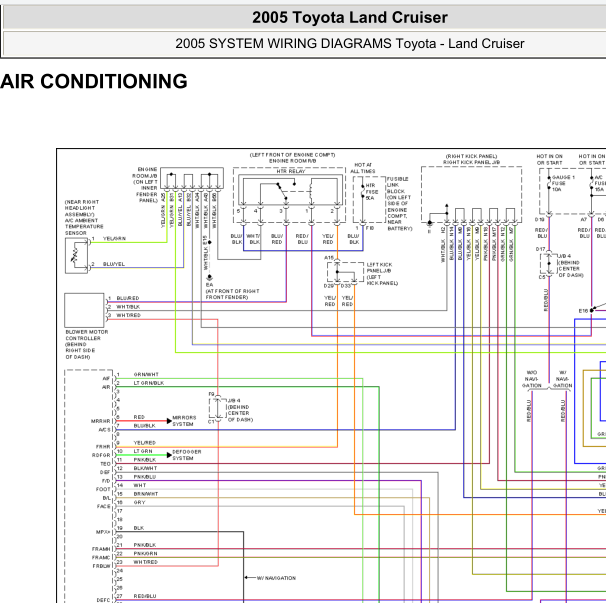606x603 pixels.
Task: Select the "BLOWER MOTOR CONTROLLER" label
Action: [87, 335]
